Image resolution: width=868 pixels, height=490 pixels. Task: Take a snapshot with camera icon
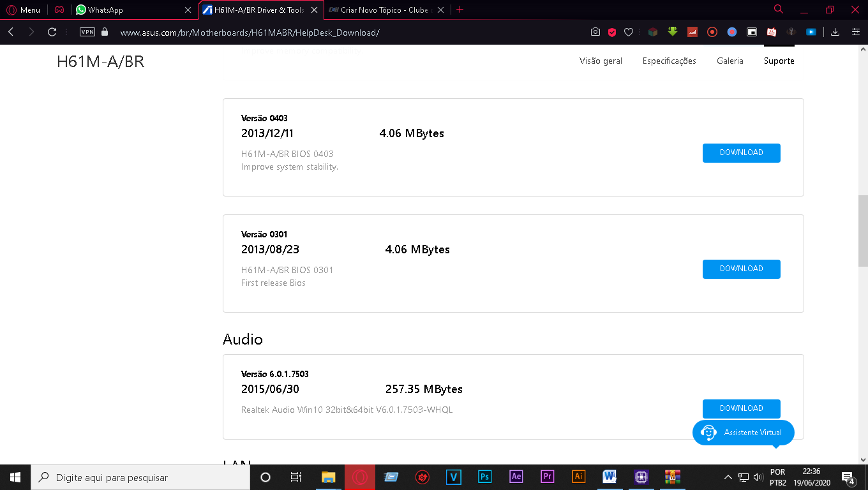[595, 32]
